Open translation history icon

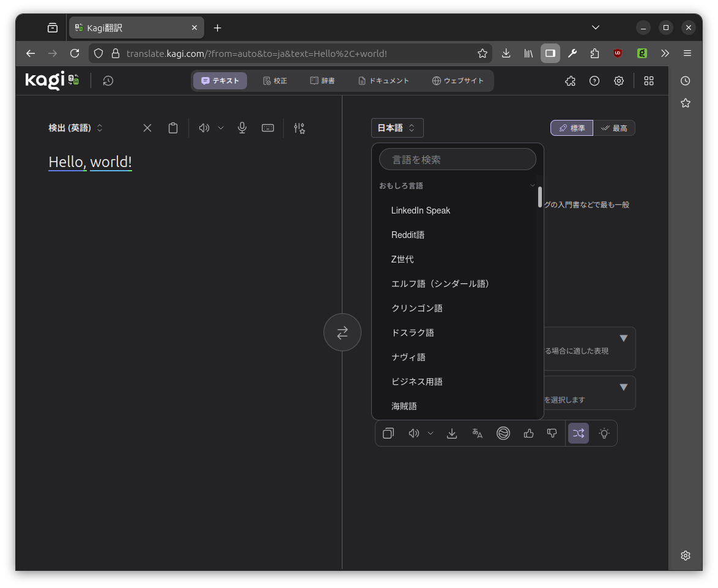pyautogui.click(x=108, y=81)
